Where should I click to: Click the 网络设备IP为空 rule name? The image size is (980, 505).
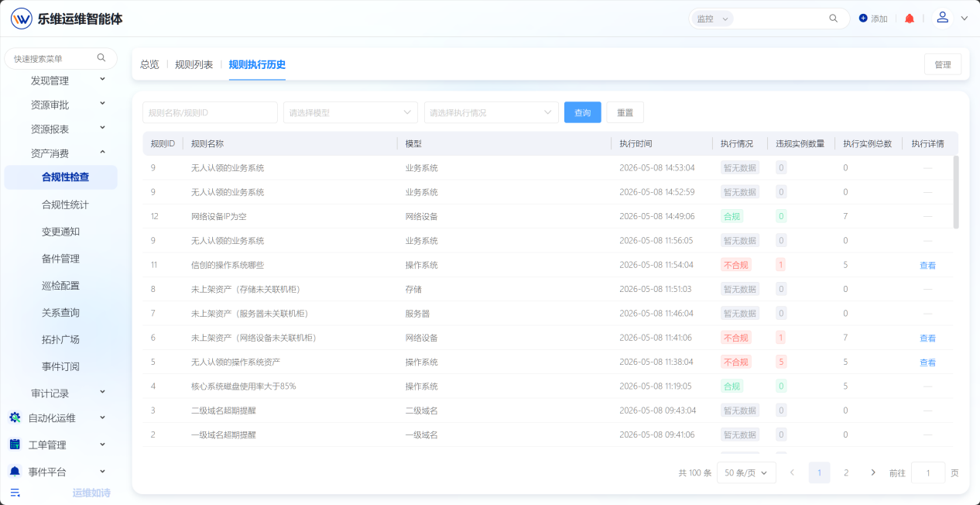(219, 216)
